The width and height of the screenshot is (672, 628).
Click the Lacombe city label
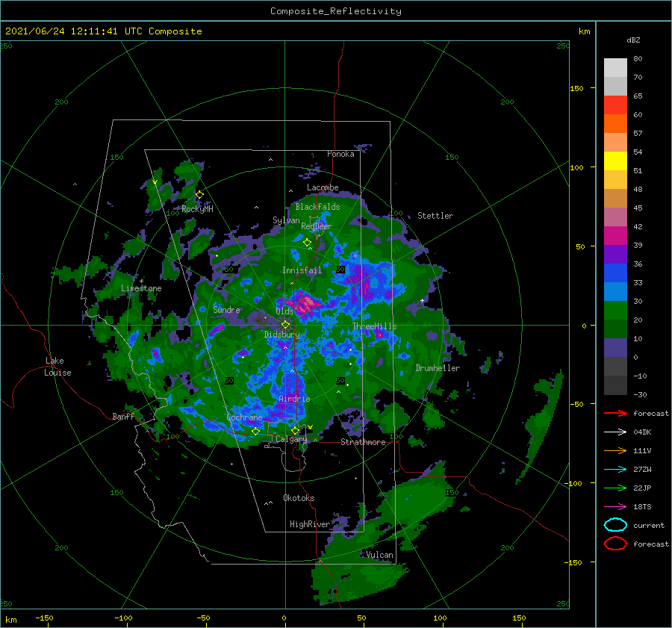(323, 187)
